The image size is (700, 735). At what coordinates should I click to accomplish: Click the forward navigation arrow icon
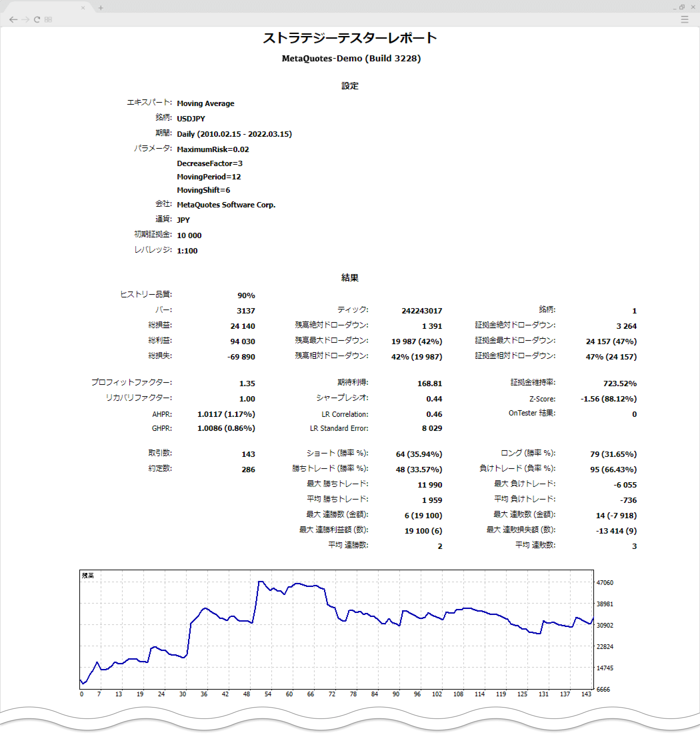[24, 20]
